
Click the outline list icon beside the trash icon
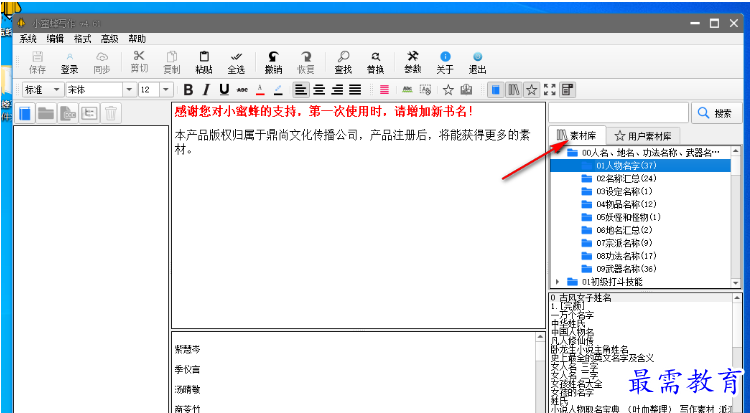coord(89,113)
